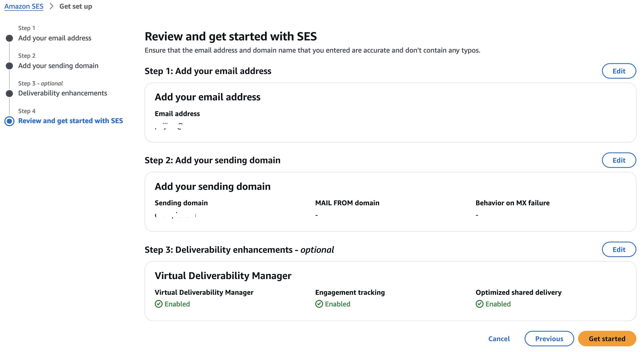Click the breadcrumb chevron separator
The image size is (644, 352).
(51, 6)
